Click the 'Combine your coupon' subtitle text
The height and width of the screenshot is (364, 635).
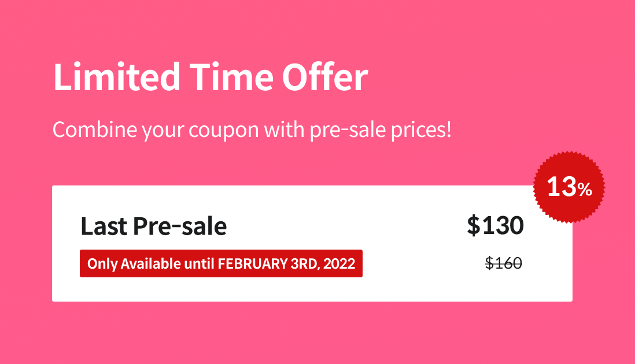pos(252,130)
